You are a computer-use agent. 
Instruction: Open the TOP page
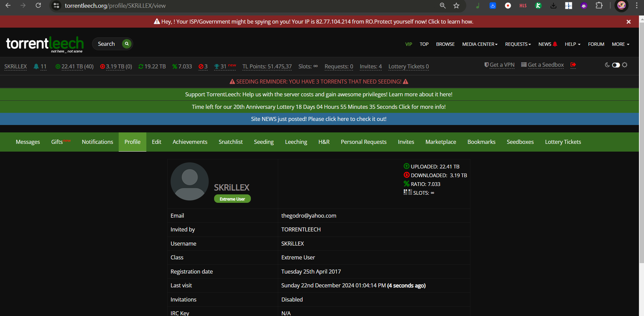click(x=424, y=44)
